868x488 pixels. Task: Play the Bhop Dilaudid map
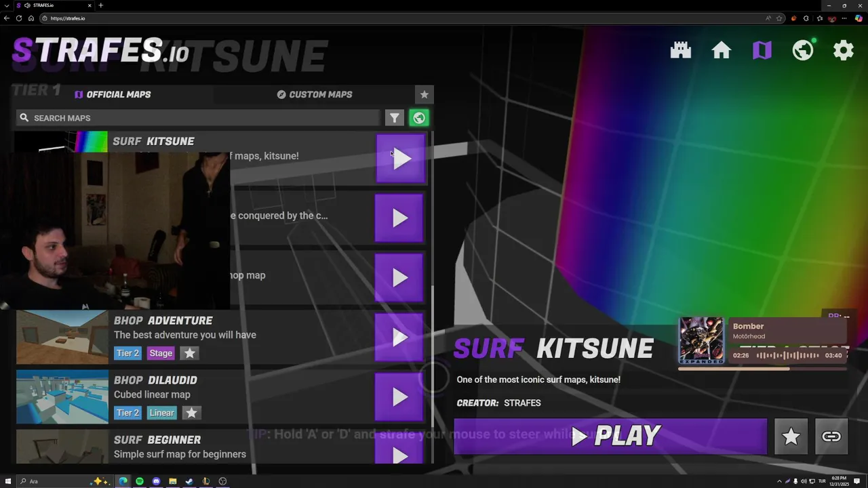[399, 397]
